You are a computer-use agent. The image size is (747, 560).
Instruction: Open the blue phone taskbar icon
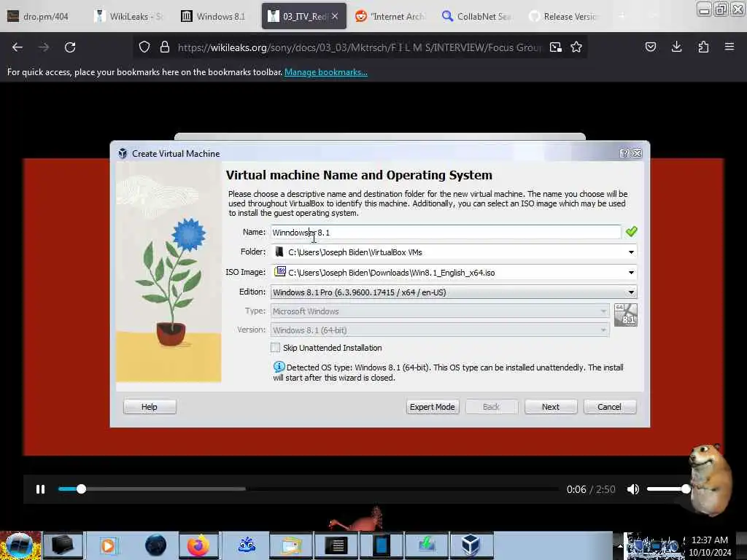(x=381, y=545)
